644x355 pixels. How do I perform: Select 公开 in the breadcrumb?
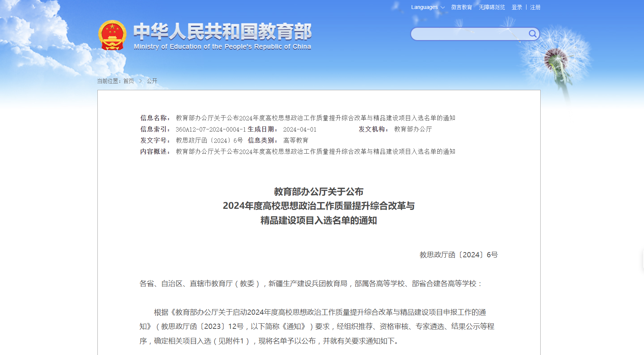152,81
